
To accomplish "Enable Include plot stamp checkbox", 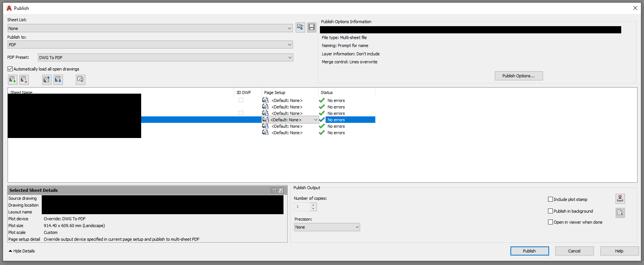I will 550,199.
